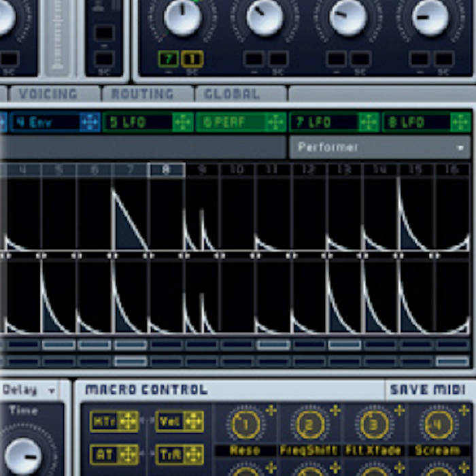Screen dimensions: 476x476
Task: Switch to the ROUTING tab
Action: coord(143,94)
